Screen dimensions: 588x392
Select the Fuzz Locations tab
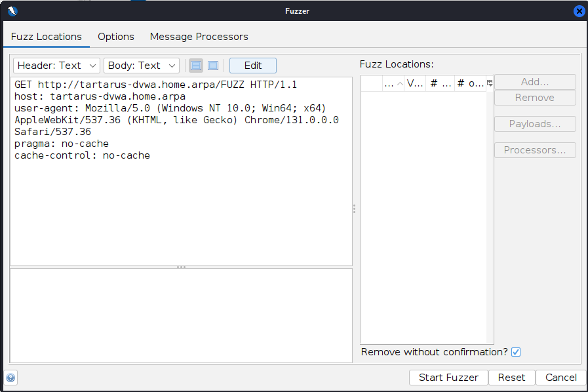coord(47,37)
